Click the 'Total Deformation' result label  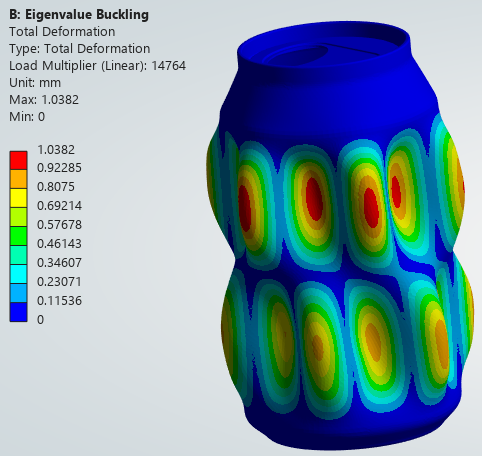click(x=62, y=32)
